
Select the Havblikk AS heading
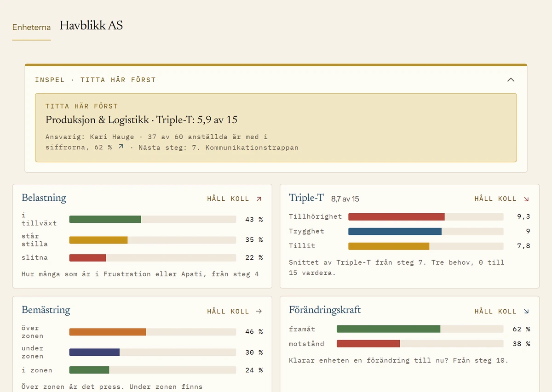coord(91,25)
